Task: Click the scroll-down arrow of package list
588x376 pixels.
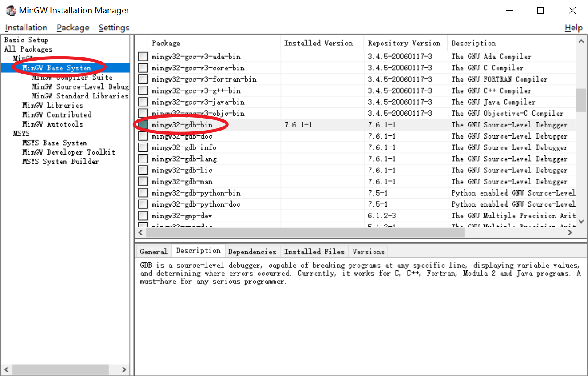Action: 581,221
